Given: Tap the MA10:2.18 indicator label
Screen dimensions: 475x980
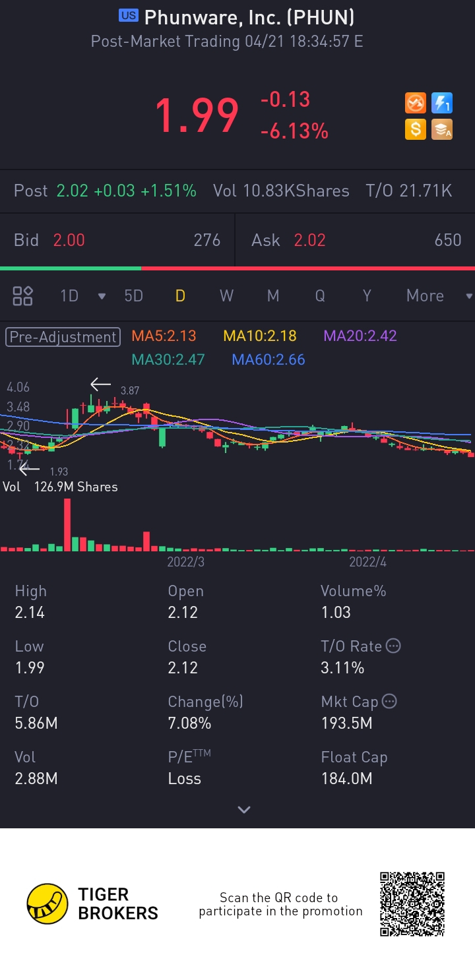Looking at the screenshot, I should click(259, 336).
